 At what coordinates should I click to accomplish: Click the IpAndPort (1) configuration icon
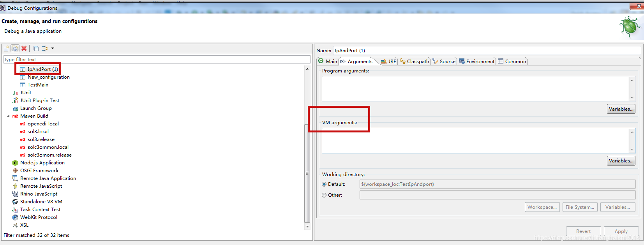[x=23, y=69]
